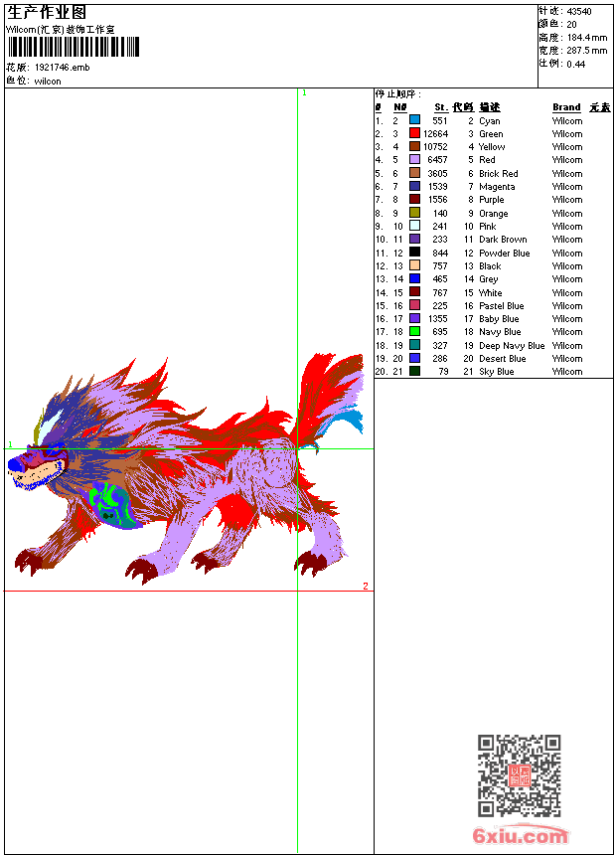Click the width value 287.5 mm

(587, 51)
